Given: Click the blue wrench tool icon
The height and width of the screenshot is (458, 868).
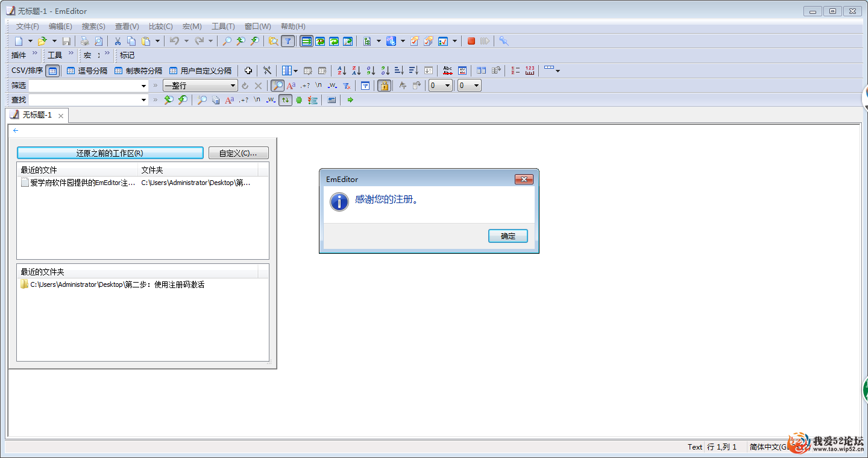Looking at the screenshot, I should pos(504,41).
